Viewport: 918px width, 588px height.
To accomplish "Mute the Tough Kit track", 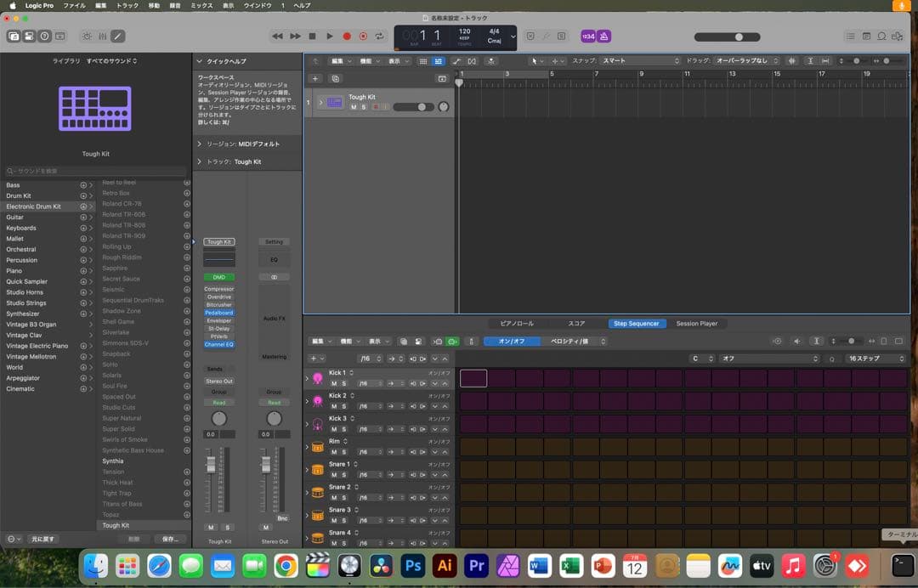I will [x=354, y=107].
